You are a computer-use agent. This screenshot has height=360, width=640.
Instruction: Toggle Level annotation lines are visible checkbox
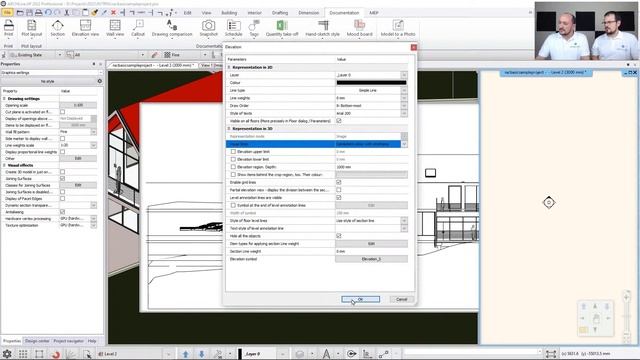[x=338, y=198]
